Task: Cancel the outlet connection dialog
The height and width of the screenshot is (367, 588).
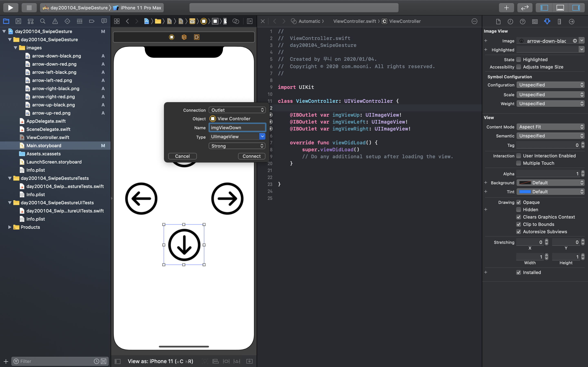Action: pyautogui.click(x=182, y=156)
